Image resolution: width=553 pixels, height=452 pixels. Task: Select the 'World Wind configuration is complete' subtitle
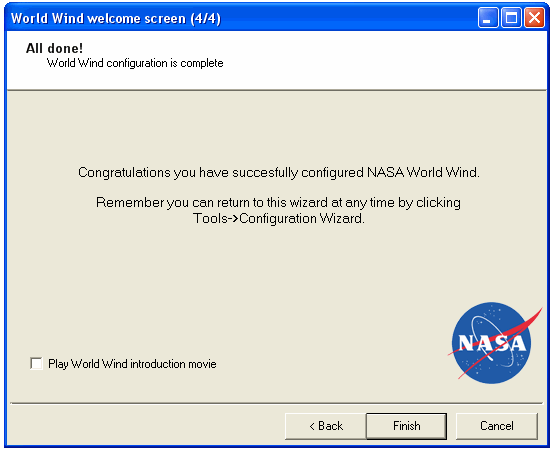tap(135, 63)
